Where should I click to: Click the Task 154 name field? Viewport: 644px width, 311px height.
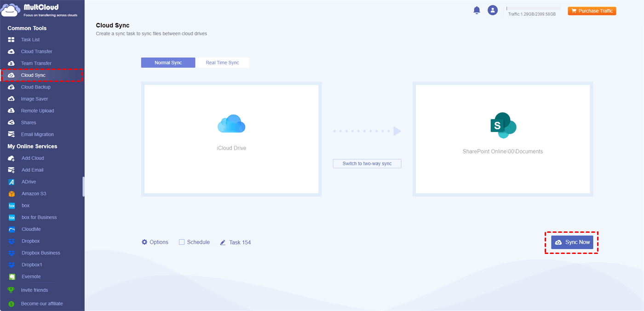240,242
